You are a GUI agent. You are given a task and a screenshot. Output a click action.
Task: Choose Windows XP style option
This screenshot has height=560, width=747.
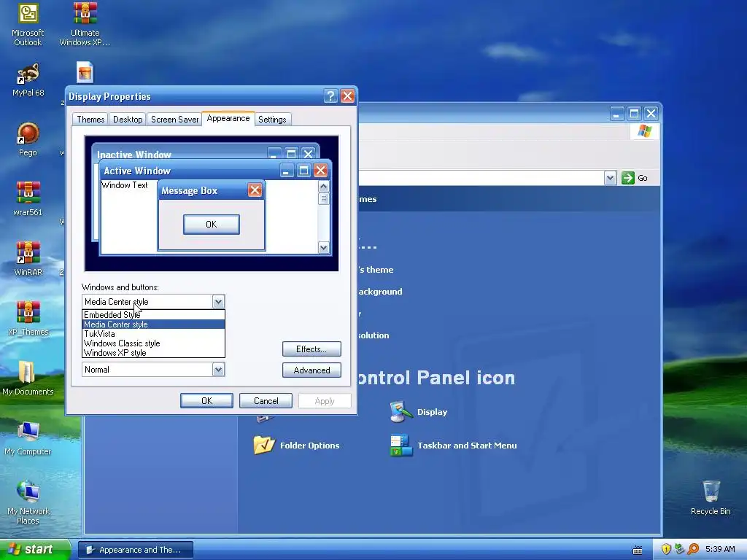tap(153, 353)
